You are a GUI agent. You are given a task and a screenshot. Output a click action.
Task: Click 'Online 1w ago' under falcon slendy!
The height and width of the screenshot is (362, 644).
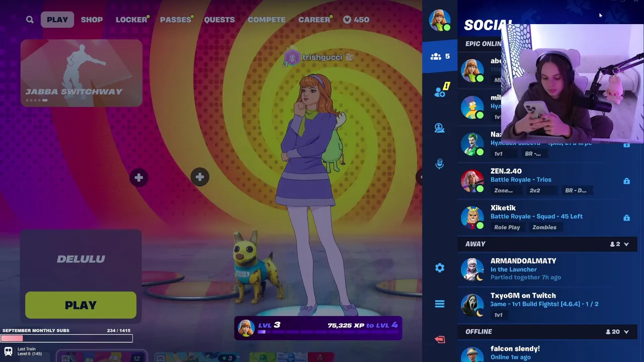click(511, 357)
